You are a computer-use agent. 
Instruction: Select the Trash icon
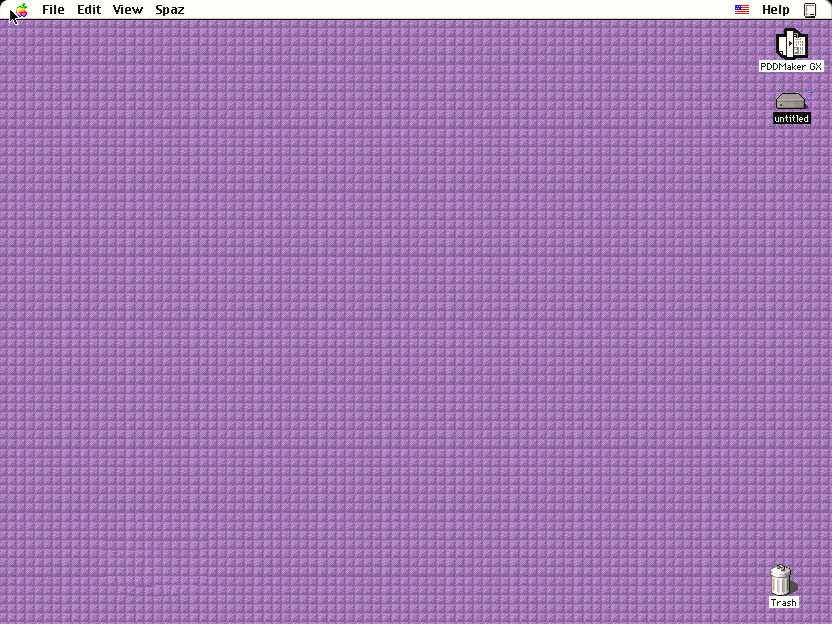(781, 580)
